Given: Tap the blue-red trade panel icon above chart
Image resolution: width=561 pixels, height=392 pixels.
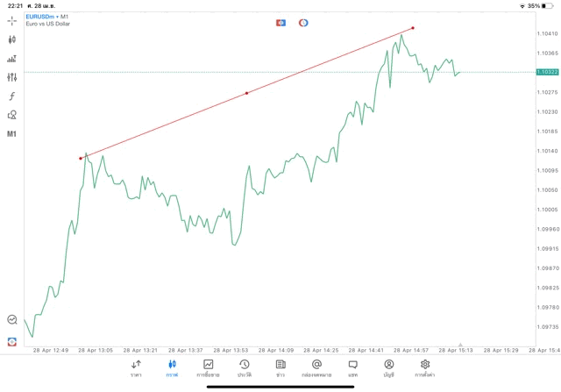Looking at the screenshot, I should click(280, 23).
